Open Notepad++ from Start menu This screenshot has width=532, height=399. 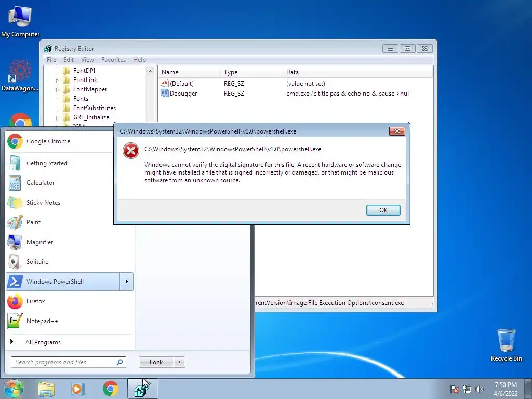[x=70, y=321]
